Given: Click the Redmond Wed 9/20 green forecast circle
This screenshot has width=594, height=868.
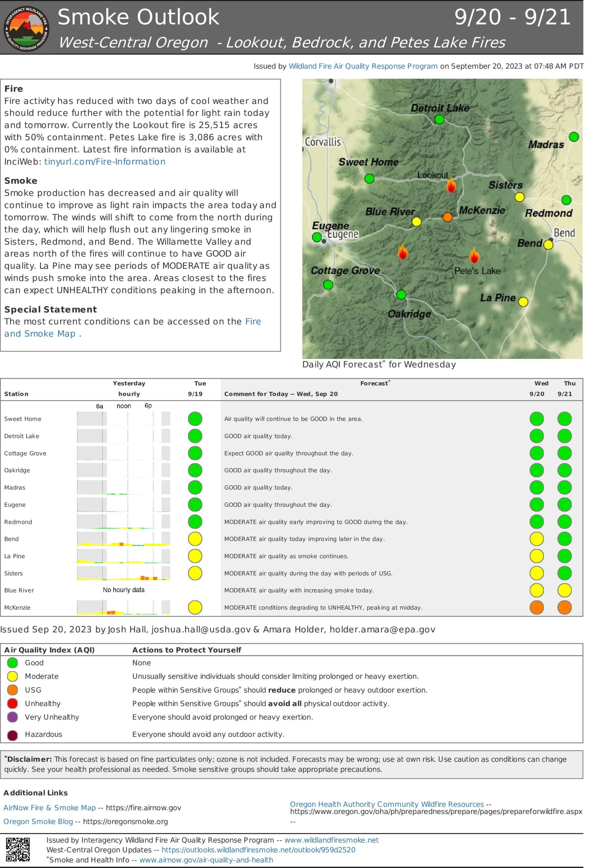Looking at the screenshot, I should 537,521.
